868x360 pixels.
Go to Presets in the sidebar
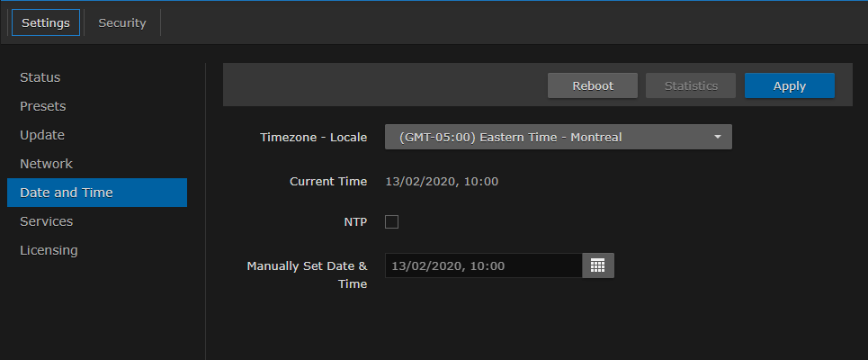point(43,106)
